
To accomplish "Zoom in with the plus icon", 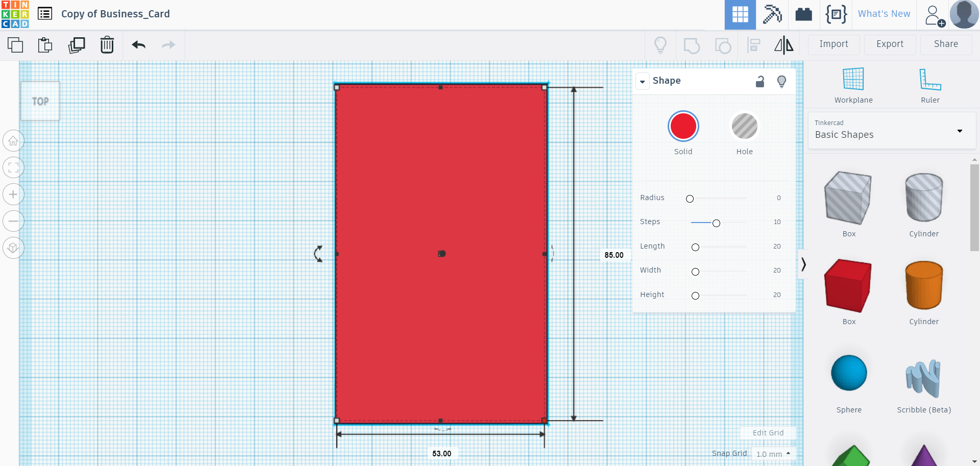I will coord(13,194).
